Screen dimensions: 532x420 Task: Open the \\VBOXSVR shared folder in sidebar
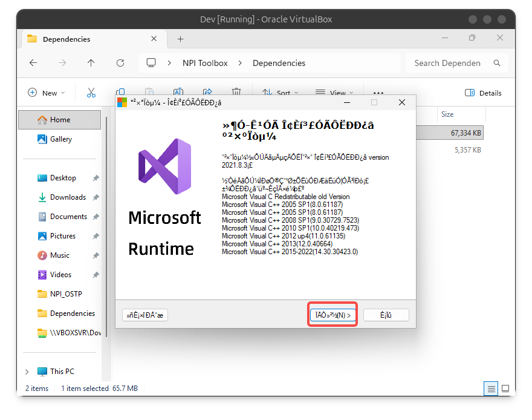60,332
